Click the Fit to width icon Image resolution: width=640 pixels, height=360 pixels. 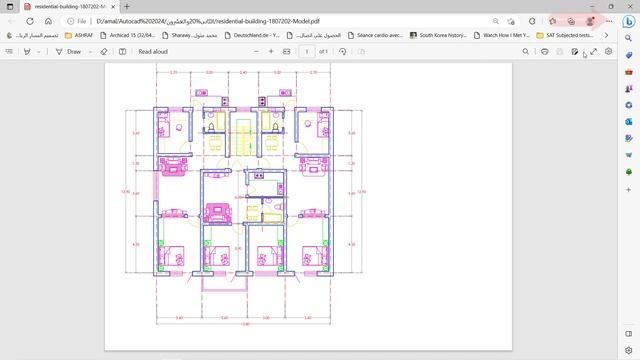287,51
